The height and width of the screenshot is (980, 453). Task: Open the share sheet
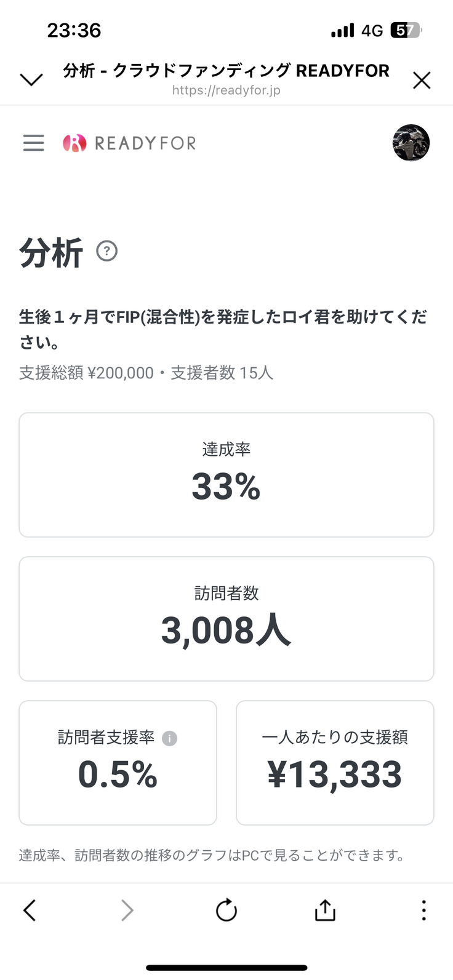click(325, 910)
